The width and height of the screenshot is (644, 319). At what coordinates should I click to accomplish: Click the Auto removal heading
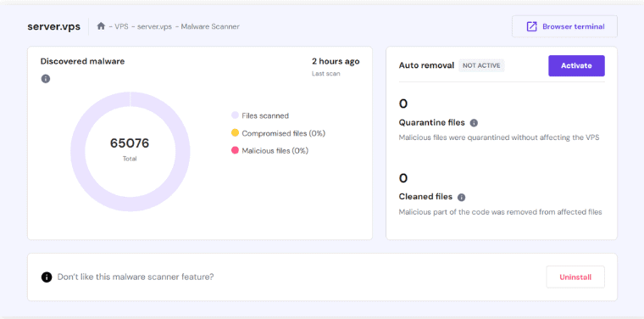pos(426,65)
